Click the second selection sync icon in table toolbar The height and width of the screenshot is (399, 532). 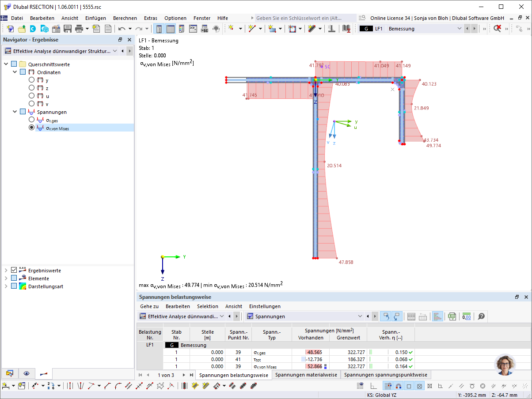point(396,316)
